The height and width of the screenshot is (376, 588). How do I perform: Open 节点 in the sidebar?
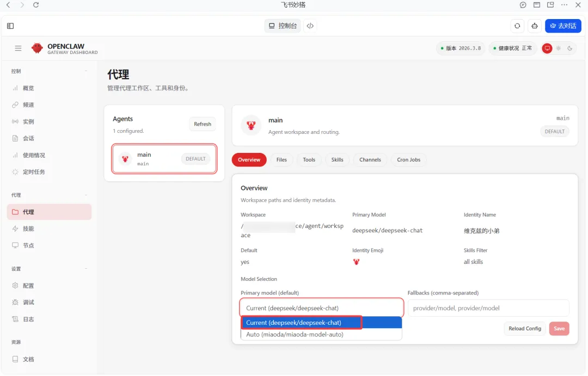pos(49,245)
